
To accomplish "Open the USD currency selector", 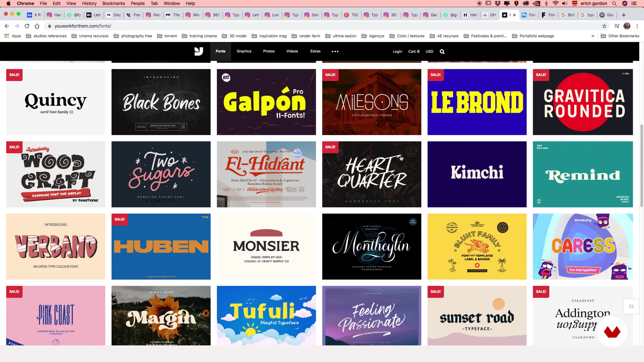I will pos(429,51).
